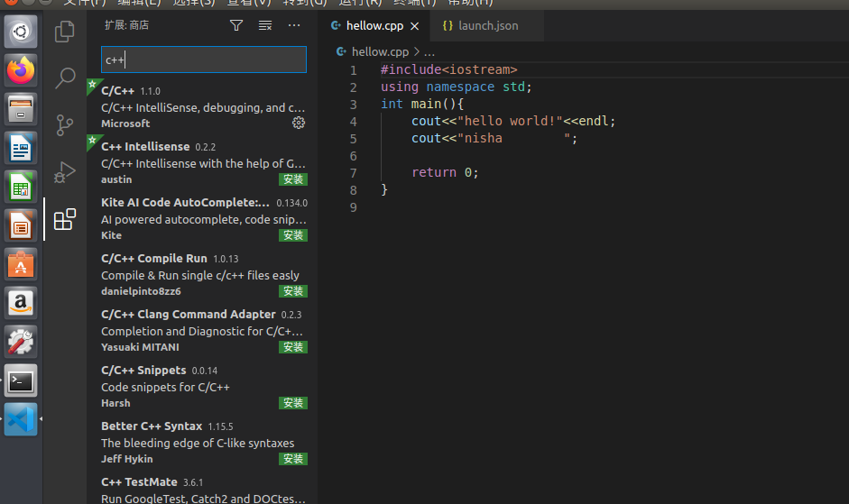
Task: Open the Explorer view in activity bar
Action: click(64, 32)
